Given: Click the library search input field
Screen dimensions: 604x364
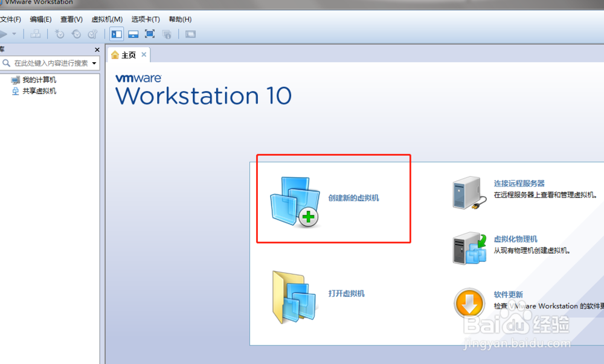Looking at the screenshot, I should tap(51, 63).
